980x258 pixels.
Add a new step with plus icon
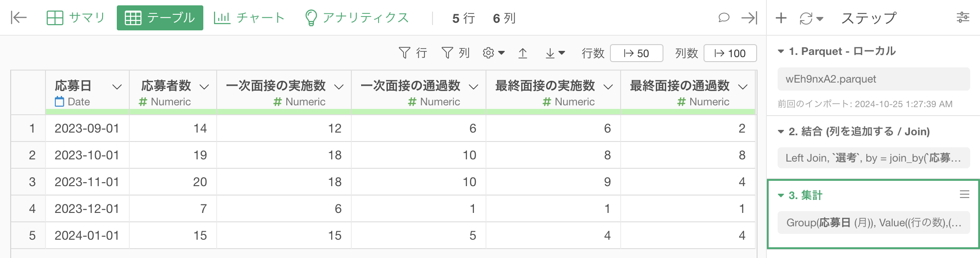(x=781, y=18)
